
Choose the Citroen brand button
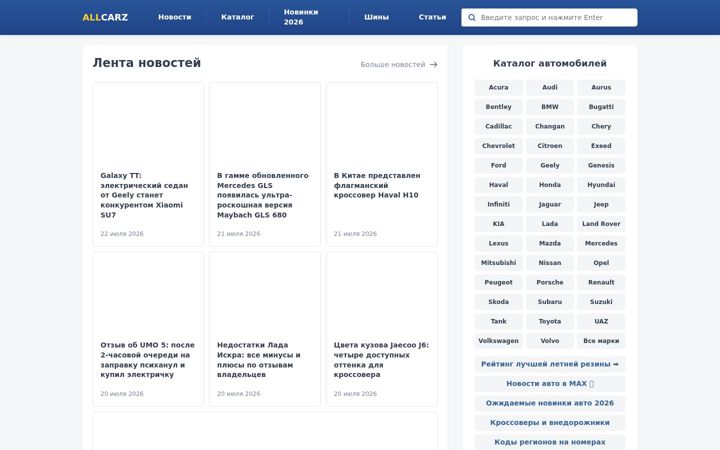tap(550, 146)
